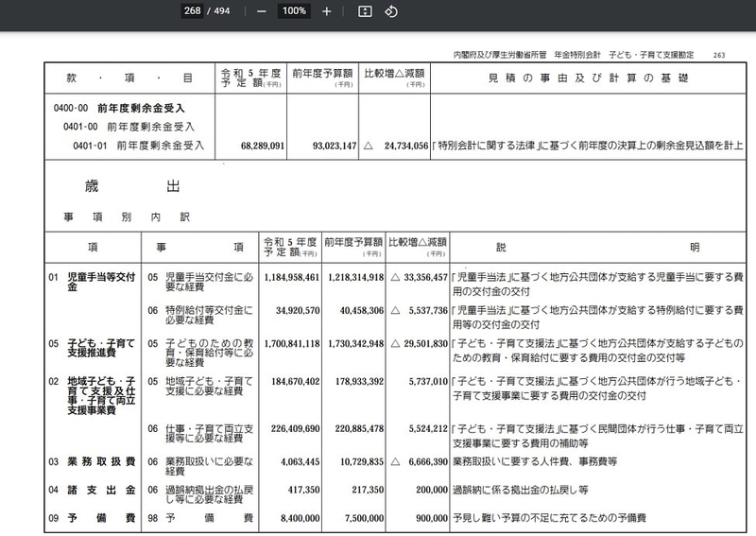Viewport: 756px width, 536px height.
Task: Click the 歳出 section heading
Action: (x=132, y=186)
